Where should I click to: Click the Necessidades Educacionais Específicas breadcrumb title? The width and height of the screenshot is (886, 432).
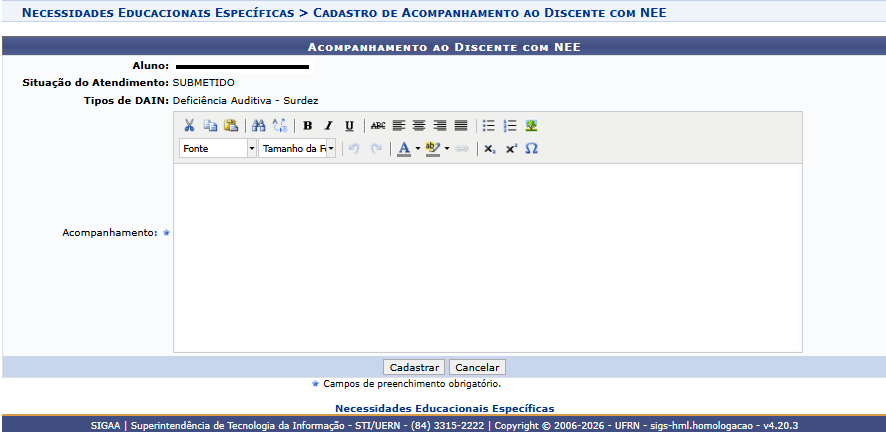(158, 12)
